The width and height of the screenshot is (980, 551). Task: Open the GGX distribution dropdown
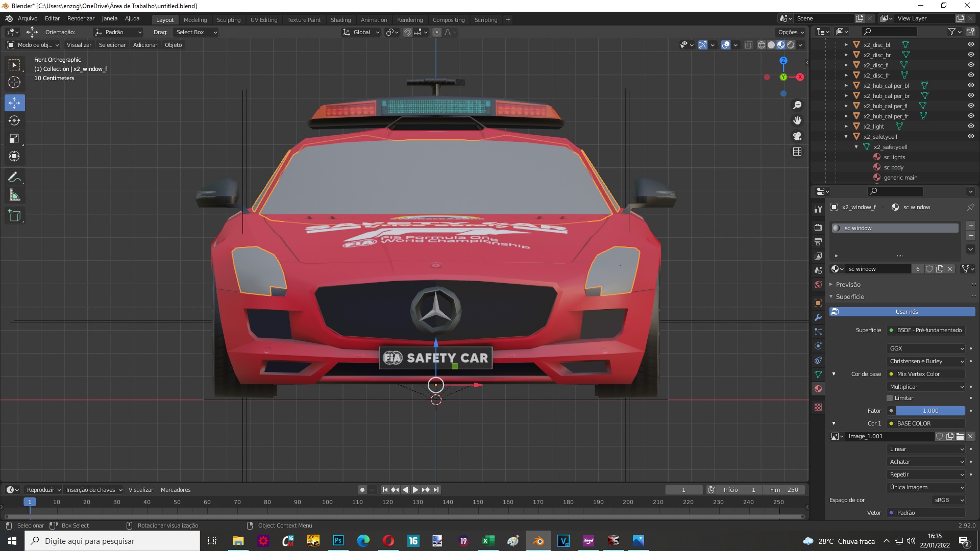pos(926,348)
